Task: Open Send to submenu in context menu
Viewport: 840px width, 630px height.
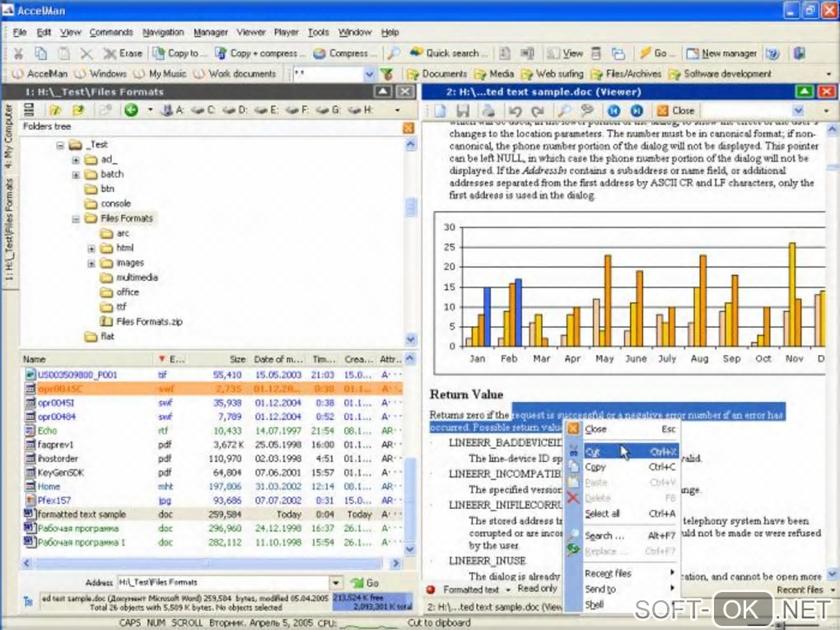Action: (x=623, y=589)
